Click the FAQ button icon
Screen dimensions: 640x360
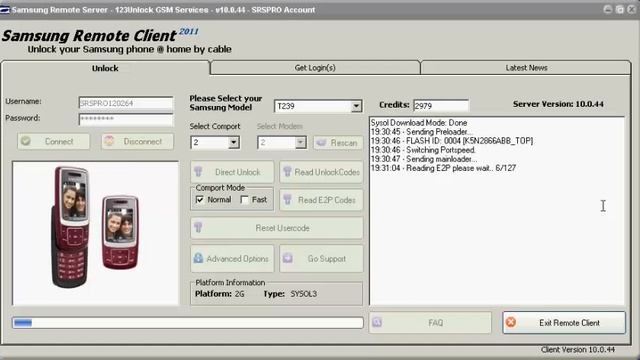[x=377, y=322]
